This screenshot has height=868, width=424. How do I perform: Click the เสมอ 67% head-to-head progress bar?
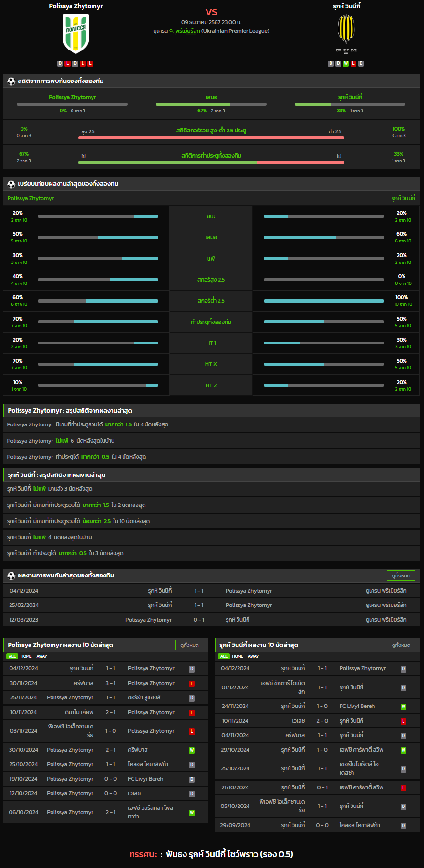click(211, 104)
